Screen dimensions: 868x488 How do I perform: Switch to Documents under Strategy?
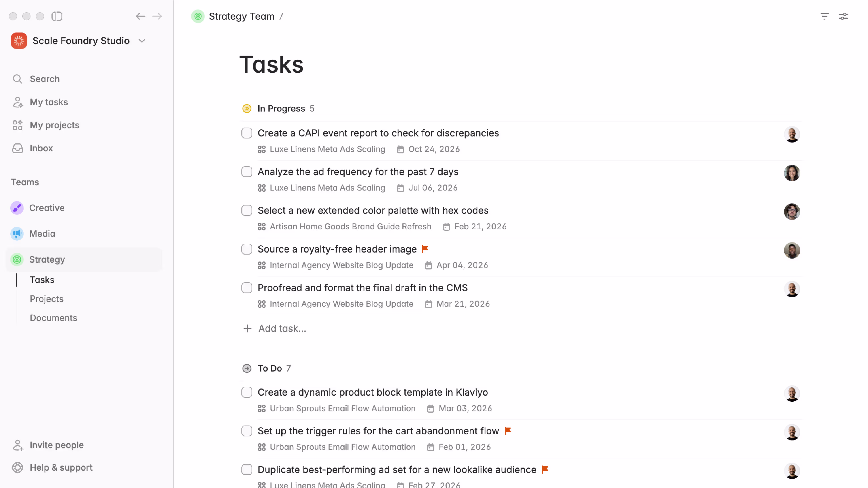click(53, 318)
